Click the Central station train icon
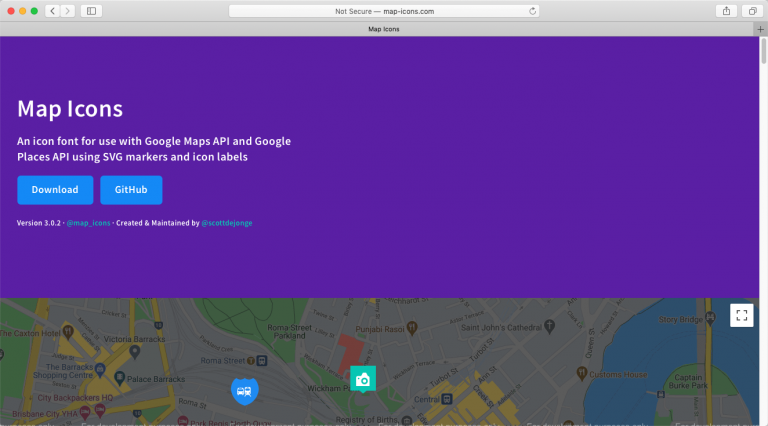Viewport: 768px width, 426px height. tap(447, 399)
